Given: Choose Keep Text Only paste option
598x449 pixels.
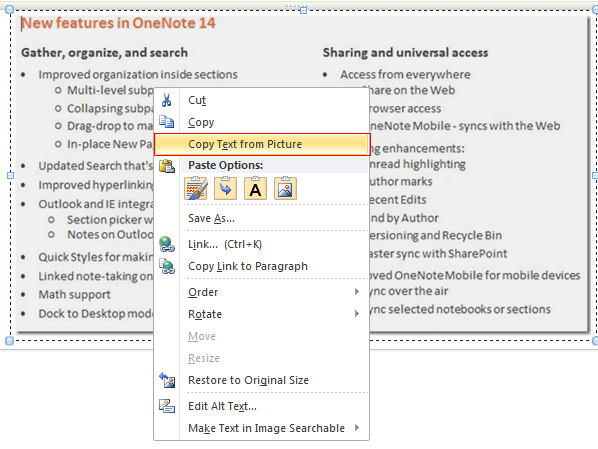Looking at the screenshot, I should click(255, 188).
